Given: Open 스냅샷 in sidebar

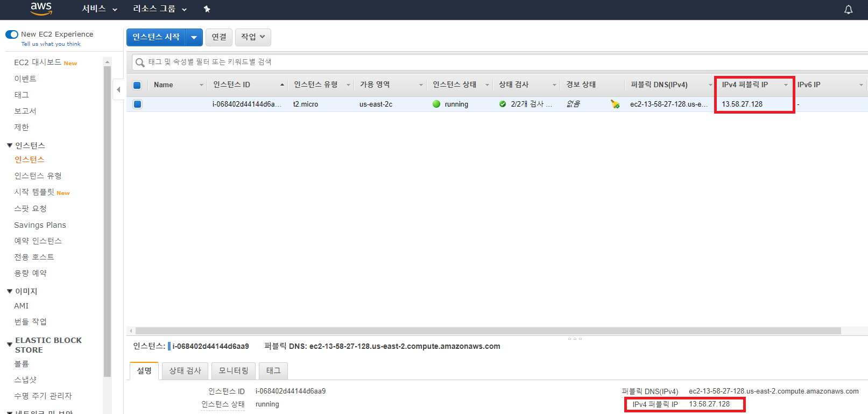Looking at the screenshot, I should point(25,380).
